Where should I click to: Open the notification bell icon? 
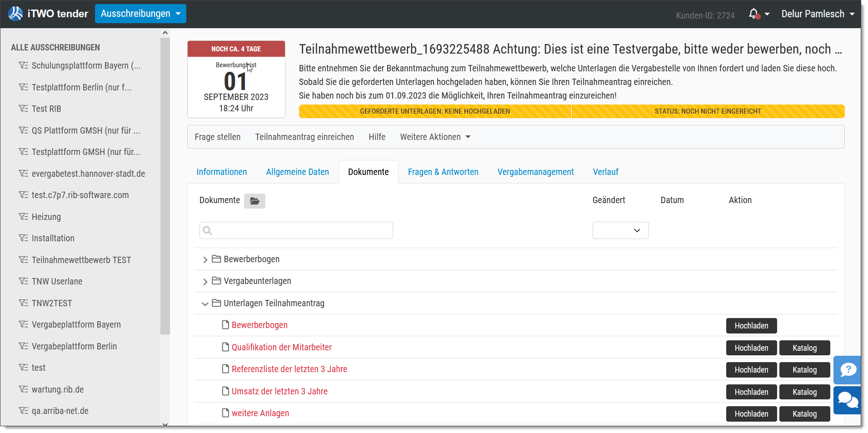coord(753,14)
